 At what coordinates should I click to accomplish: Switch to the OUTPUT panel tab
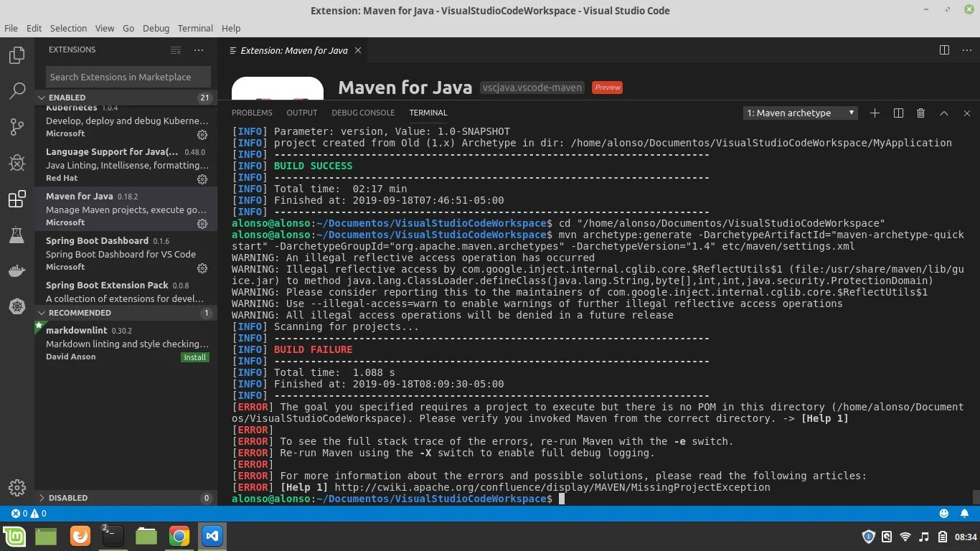[x=302, y=113]
